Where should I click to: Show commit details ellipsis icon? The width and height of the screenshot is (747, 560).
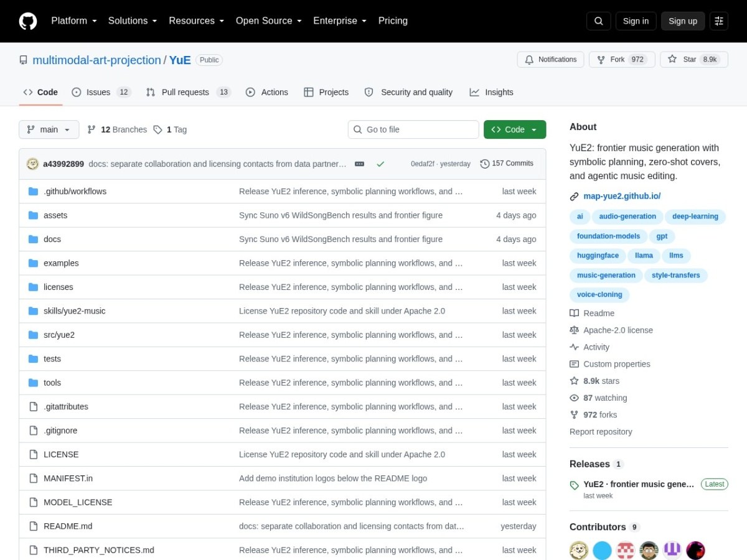359,164
